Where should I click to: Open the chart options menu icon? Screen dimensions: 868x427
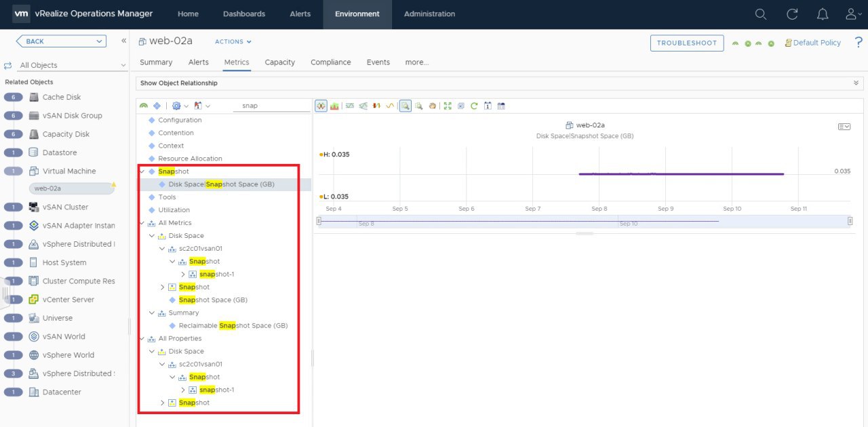[x=844, y=127]
